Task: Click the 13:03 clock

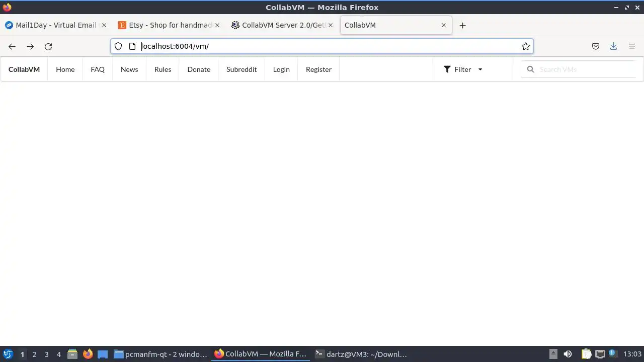Action: click(x=632, y=354)
